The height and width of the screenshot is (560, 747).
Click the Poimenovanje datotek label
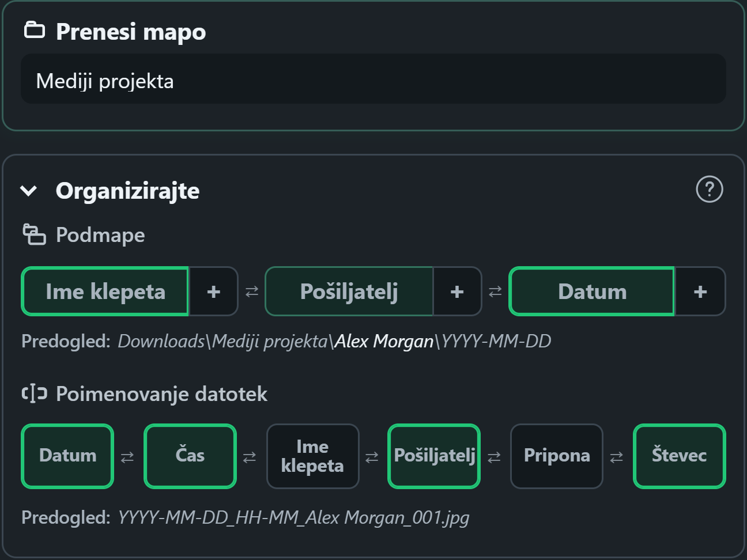[161, 394]
